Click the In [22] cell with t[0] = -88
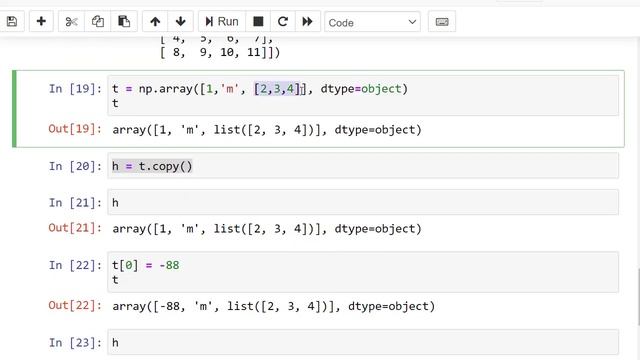The width and height of the screenshot is (640, 360). (x=363, y=272)
